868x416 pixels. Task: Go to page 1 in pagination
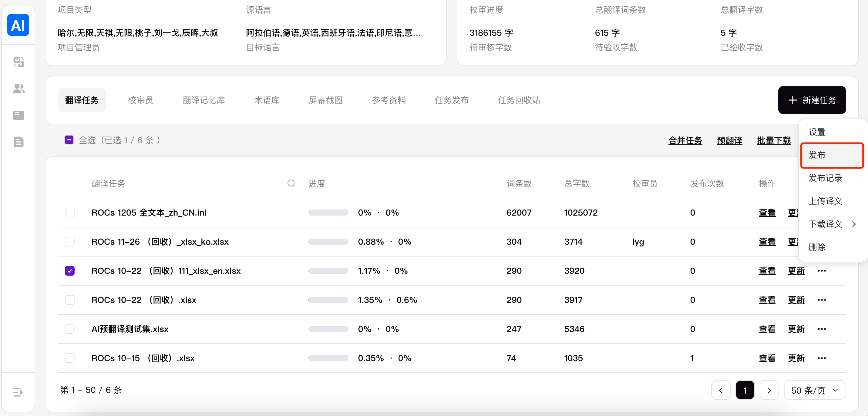745,390
